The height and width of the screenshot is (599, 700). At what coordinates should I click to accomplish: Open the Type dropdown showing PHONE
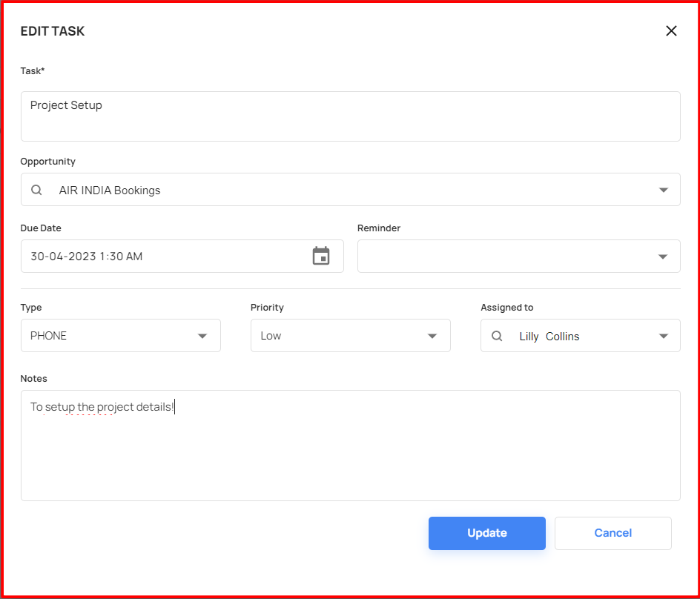[121, 335]
